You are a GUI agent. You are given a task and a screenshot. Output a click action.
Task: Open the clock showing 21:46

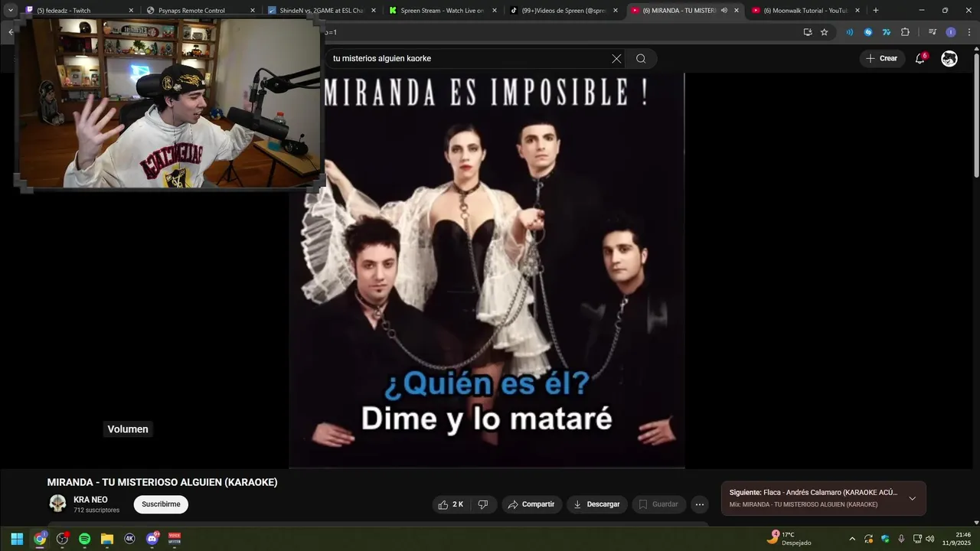coord(956,539)
